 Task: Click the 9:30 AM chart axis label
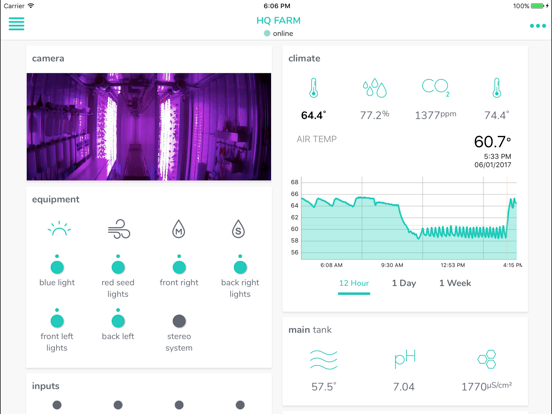point(392,265)
